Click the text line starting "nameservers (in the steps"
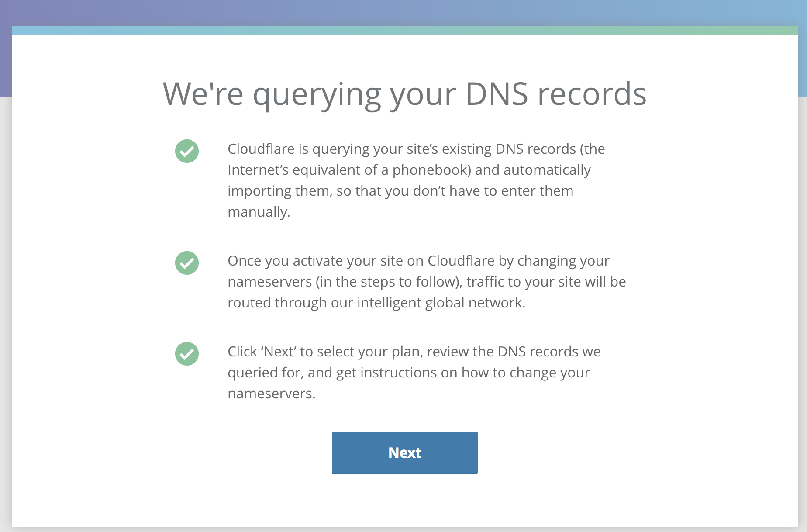Screen dimensions: 807x532 (427, 282)
